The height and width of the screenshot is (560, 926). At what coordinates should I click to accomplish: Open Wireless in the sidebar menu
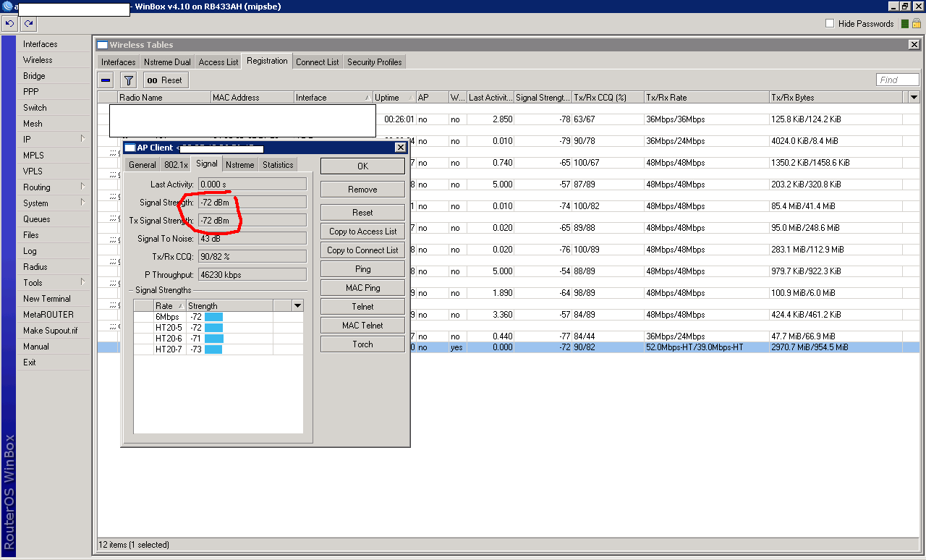pos(38,60)
